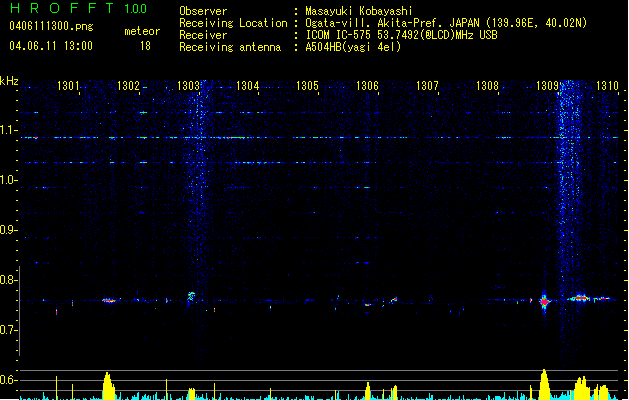Screen dimensions: 629x400
Task: Click the yellow intensity peak before 1302
Action: coord(108,386)
